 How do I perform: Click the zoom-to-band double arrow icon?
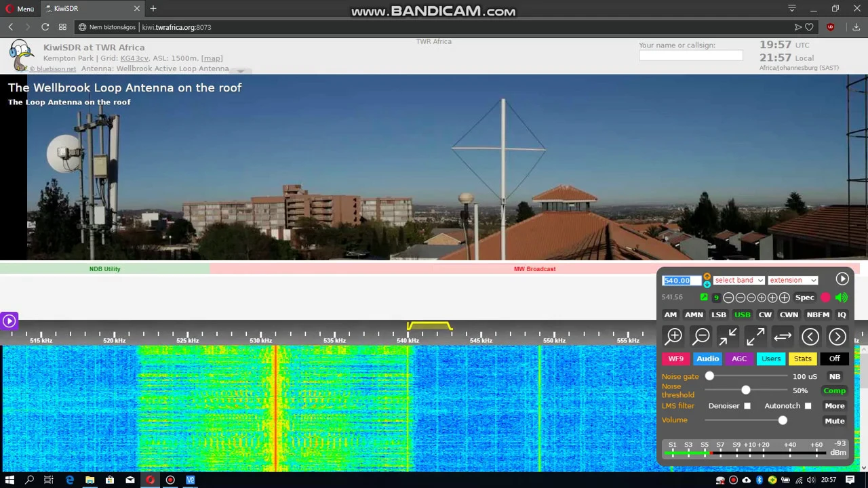[x=783, y=336]
